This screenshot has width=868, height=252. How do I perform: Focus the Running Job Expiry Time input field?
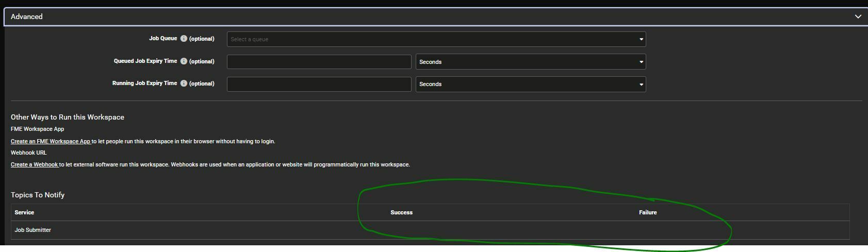click(319, 84)
